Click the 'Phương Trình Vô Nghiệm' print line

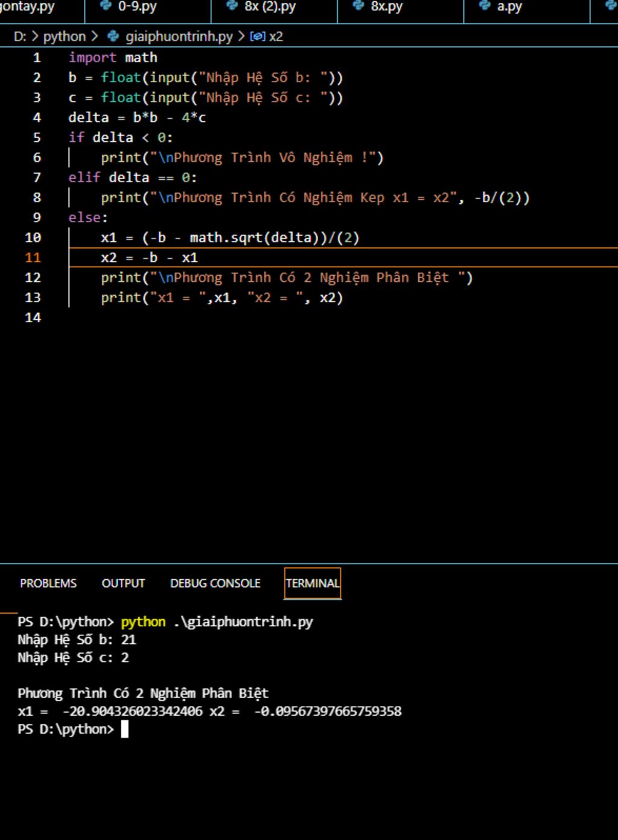click(242, 157)
